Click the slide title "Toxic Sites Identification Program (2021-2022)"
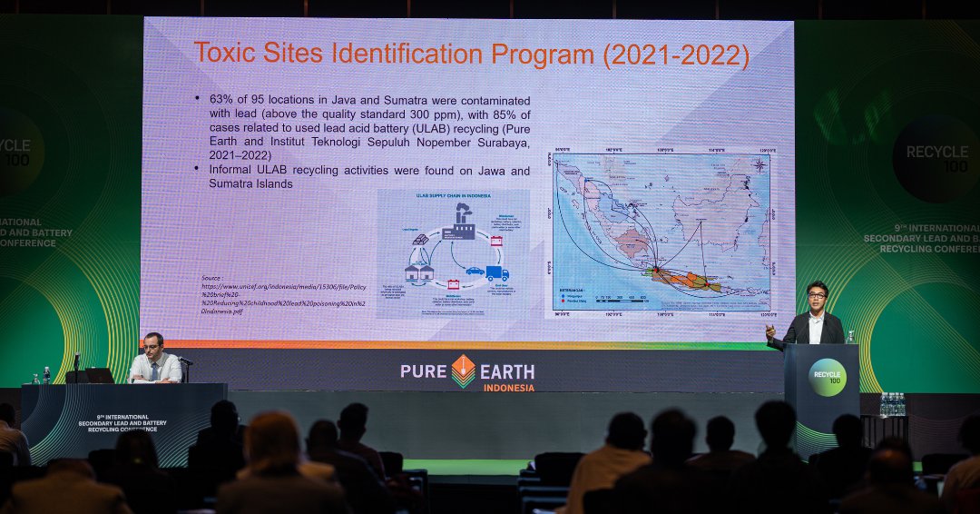This screenshot has width=980, height=514. [x=471, y=54]
